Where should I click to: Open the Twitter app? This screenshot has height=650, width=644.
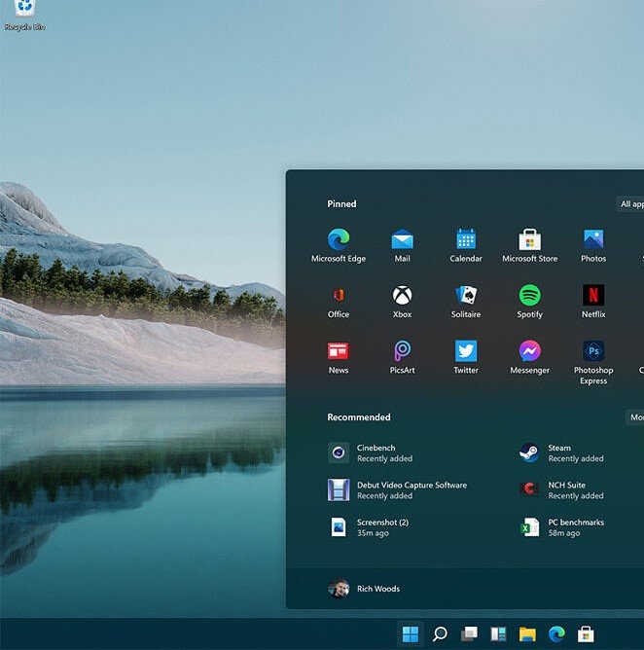pyautogui.click(x=466, y=358)
